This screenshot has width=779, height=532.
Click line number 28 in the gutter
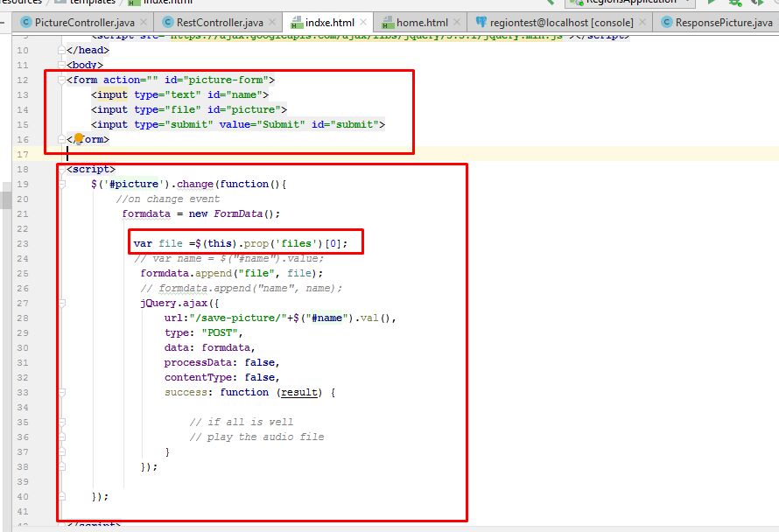pos(23,318)
